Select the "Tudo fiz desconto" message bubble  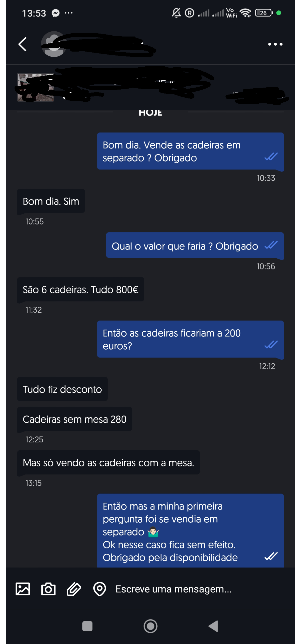[x=62, y=389]
